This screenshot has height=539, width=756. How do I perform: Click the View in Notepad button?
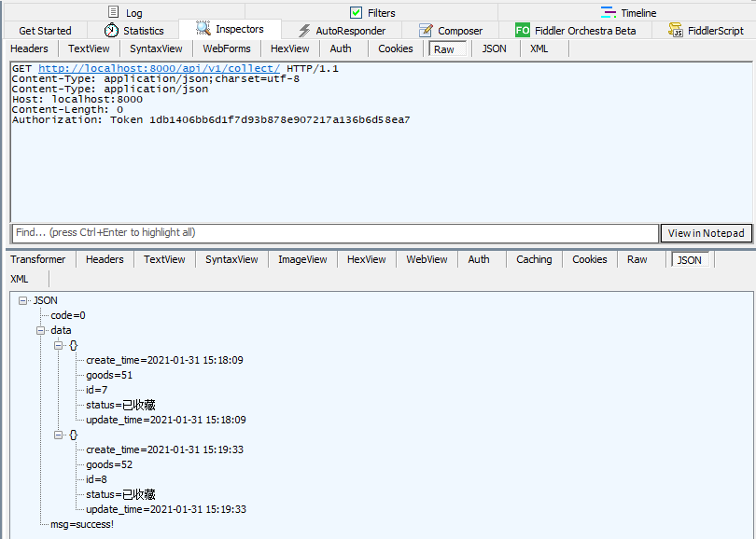[x=706, y=232]
